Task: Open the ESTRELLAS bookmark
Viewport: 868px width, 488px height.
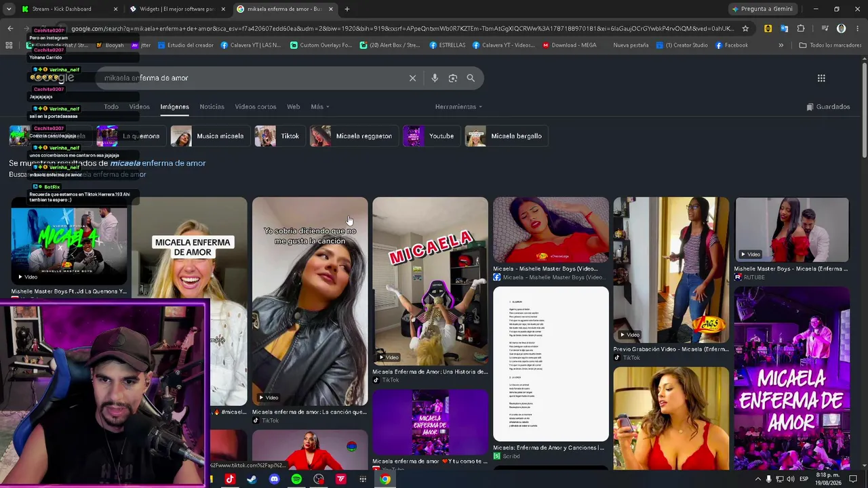Action: [448, 45]
